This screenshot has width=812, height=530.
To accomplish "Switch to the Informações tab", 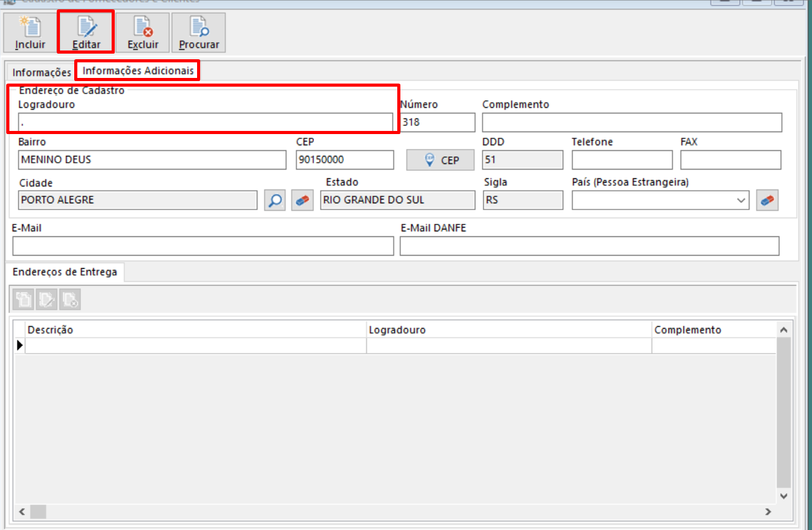I will (42, 72).
